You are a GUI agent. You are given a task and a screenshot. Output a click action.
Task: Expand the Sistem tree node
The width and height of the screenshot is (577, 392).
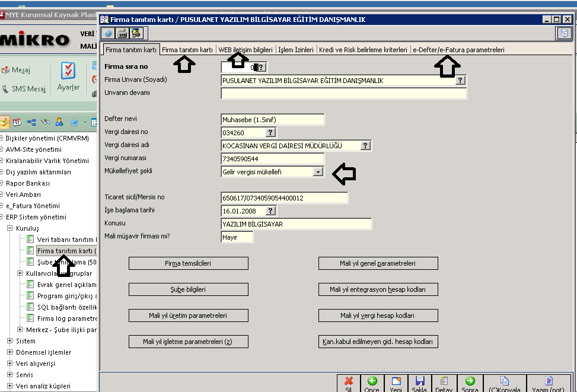(10, 341)
